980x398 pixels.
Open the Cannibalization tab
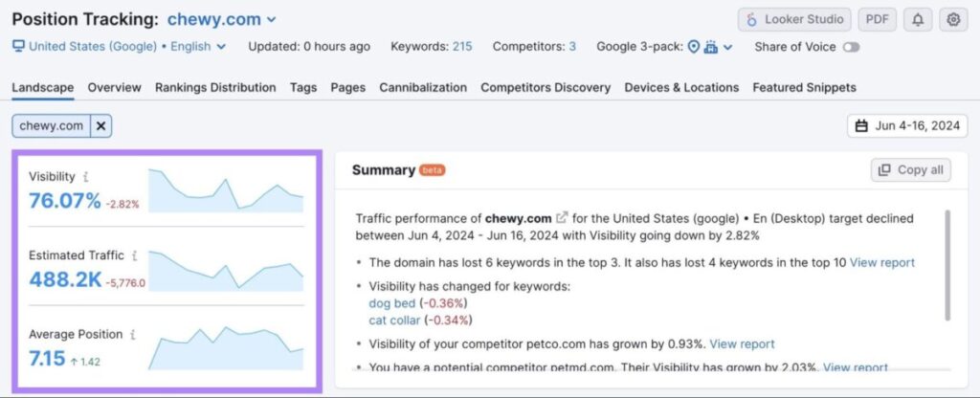coord(423,87)
